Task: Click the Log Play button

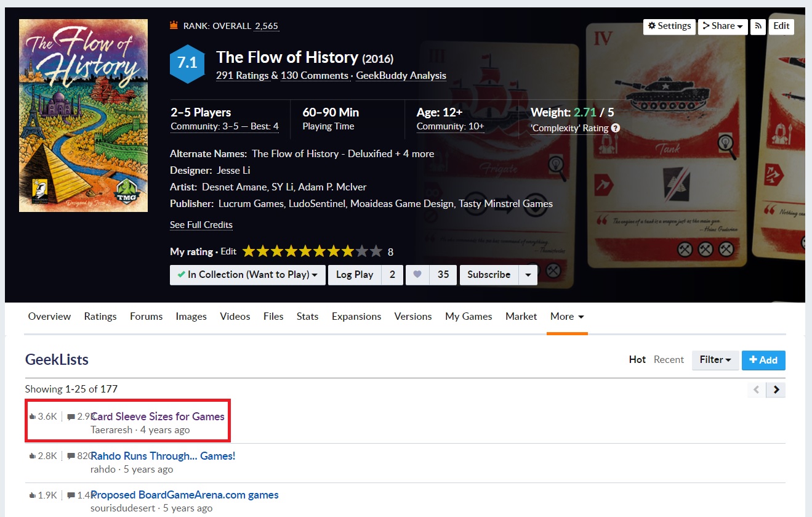Action: click(x=355, y=275)
